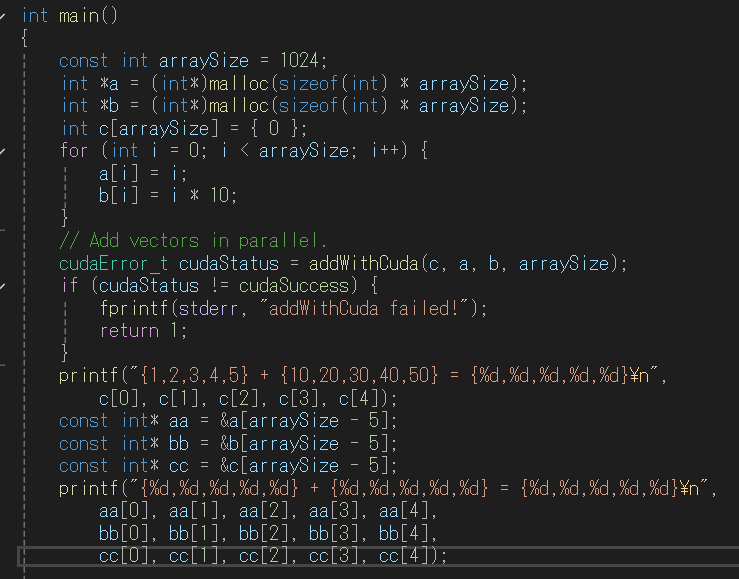Click the variable bb in its const declaration
The image size is (739, 579).
(179, 443)
